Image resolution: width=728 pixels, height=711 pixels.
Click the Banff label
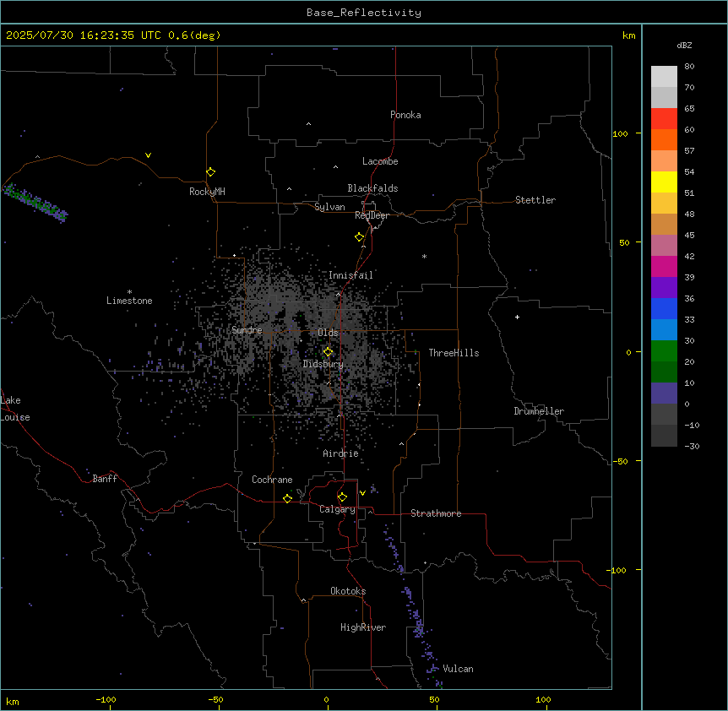coord(105,479)
